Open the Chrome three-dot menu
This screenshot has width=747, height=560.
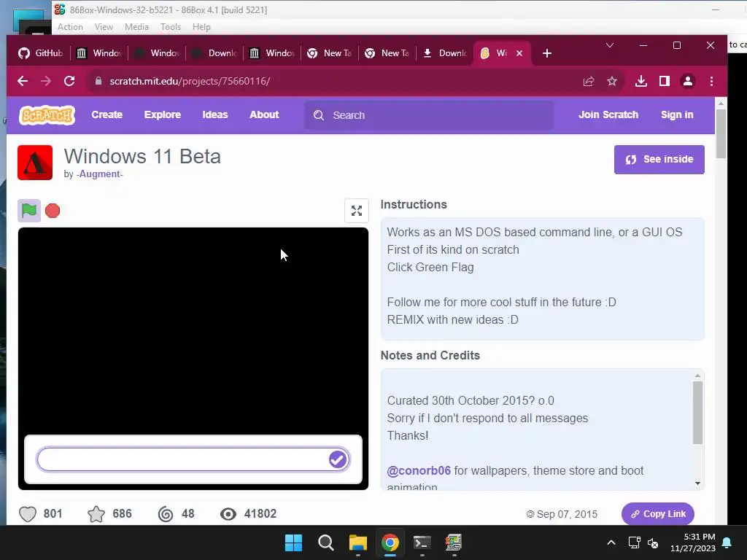[x=711, y=81]
